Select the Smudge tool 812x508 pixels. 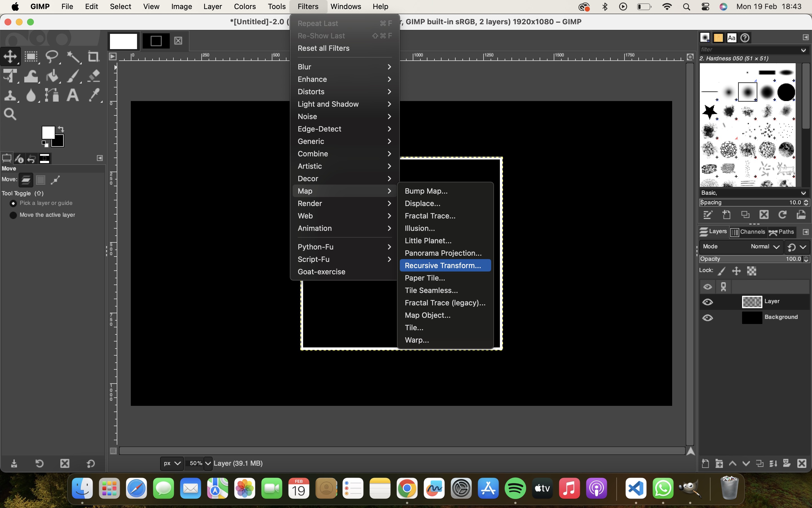coord(31,96)
